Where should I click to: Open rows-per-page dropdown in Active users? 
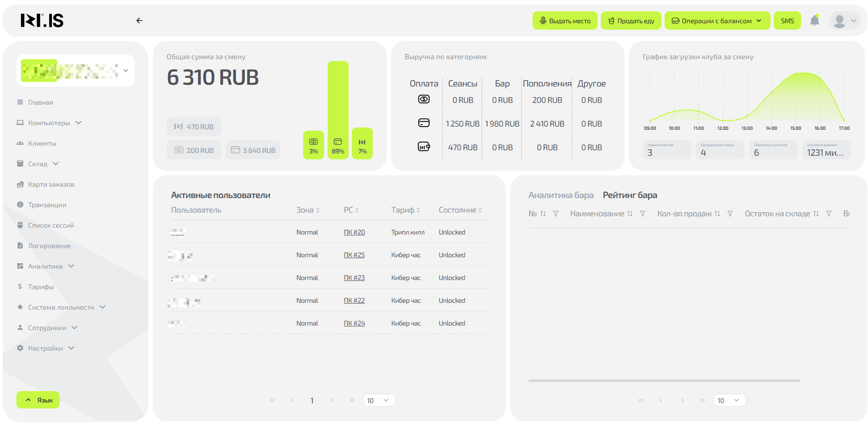coord(379,400)
